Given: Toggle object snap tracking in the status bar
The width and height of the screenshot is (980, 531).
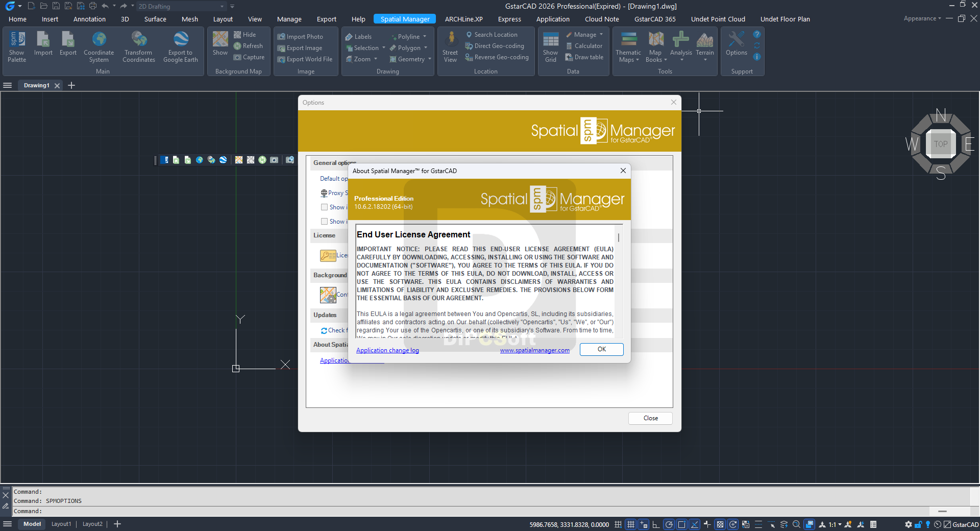Looking at the screenshot, I should (x=694, y=524).
